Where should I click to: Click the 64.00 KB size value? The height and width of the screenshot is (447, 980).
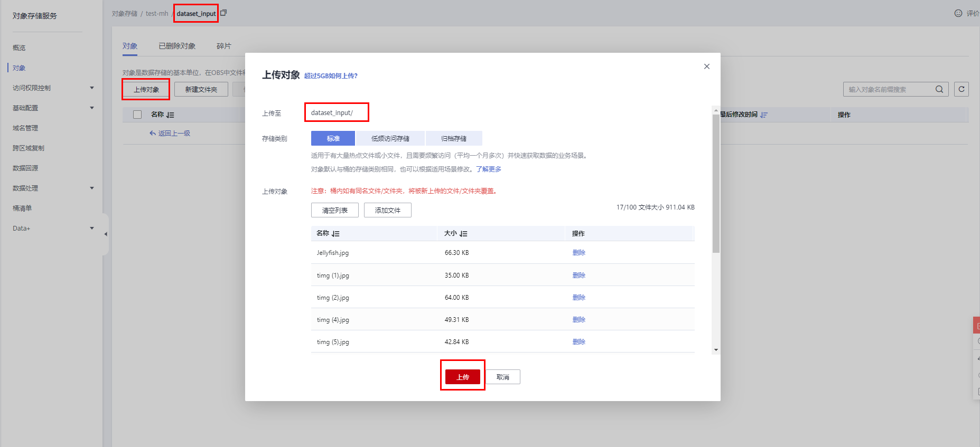pyautogui.click(x=456, y=298)
